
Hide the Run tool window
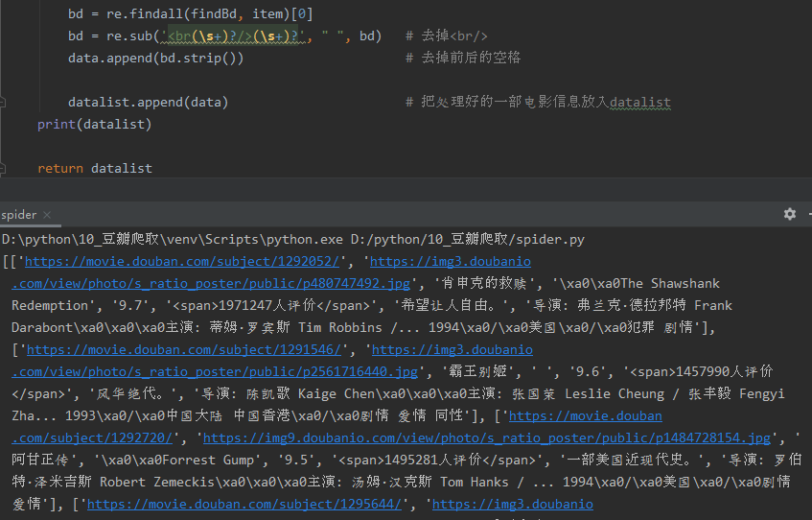(806, 214)
